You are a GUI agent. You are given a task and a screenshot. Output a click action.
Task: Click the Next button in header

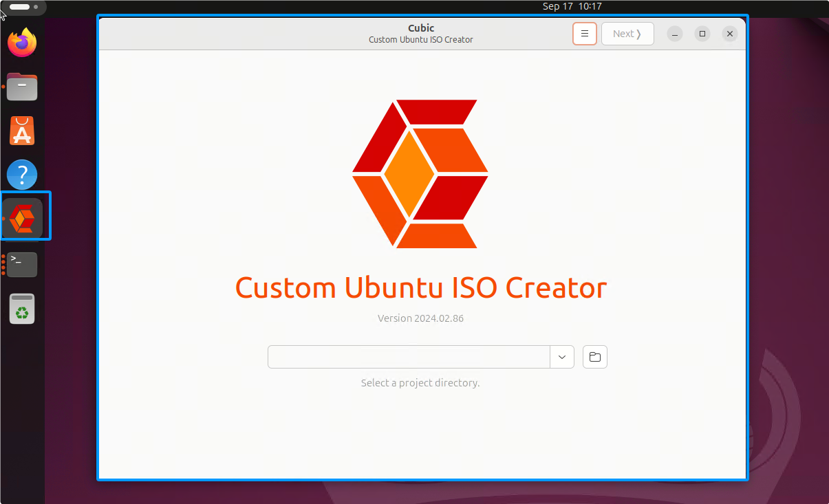point(627,34)
